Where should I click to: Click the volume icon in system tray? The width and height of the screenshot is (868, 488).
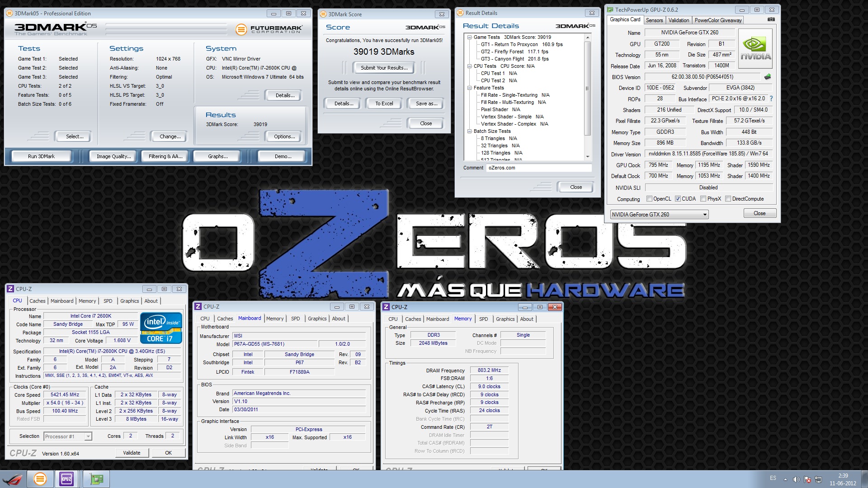click(797, 479)
